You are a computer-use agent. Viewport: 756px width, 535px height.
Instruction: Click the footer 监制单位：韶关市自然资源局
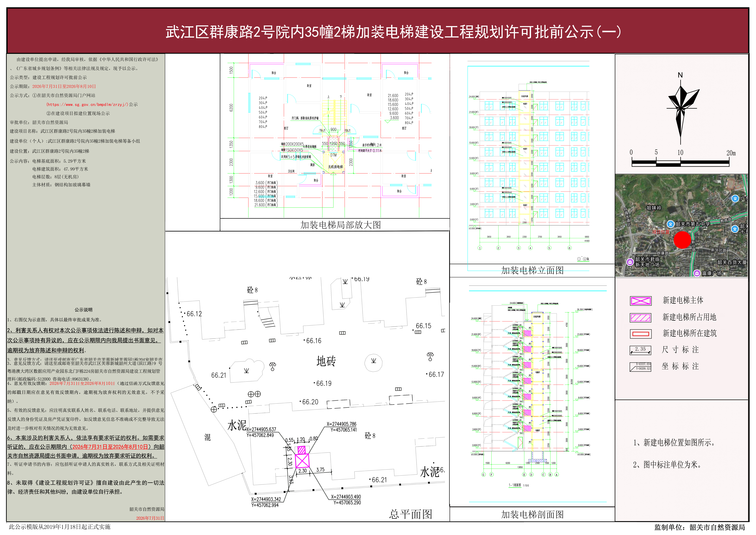[x=700, y=527]
